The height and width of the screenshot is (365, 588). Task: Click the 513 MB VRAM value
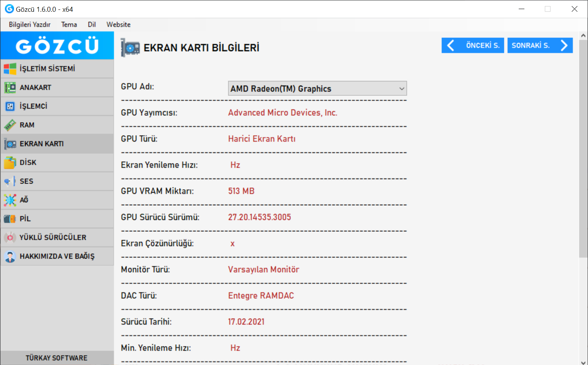pos(241,191)
